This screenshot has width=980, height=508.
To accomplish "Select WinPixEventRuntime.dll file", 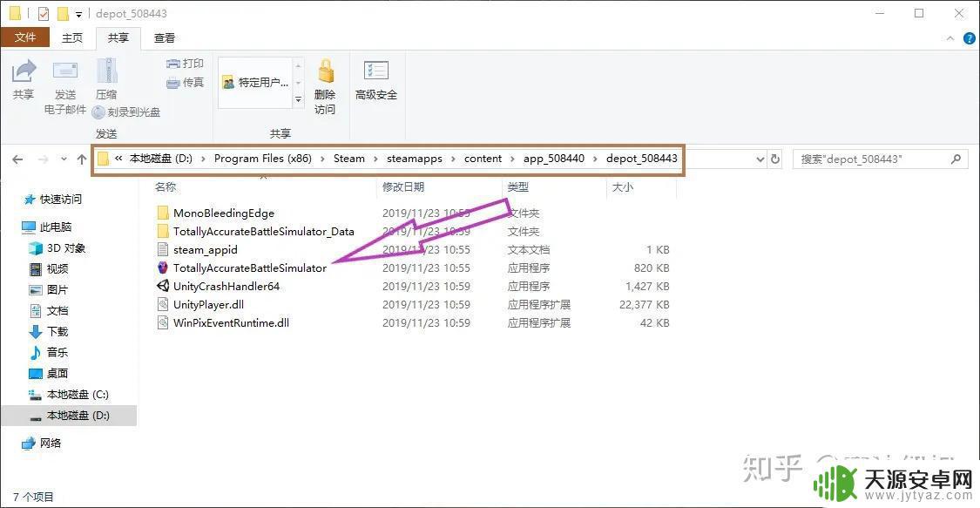I will 231,323.
